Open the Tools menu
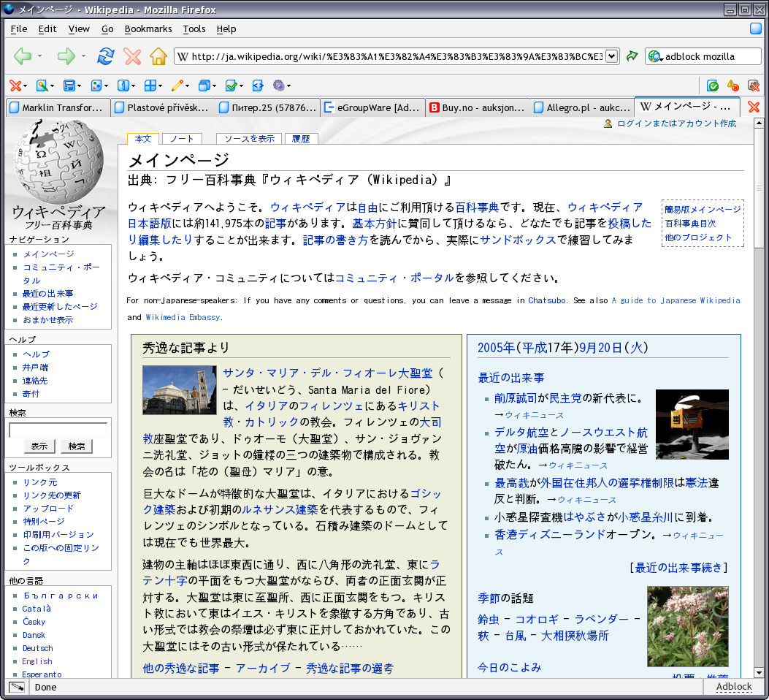The height and width of the screenshot is (700, 769). tap(194, 29)
